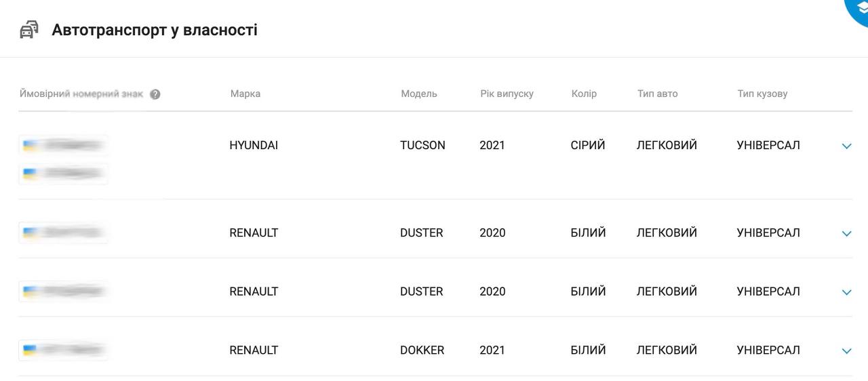Click the Автотранспорт у власності heading
The width and height of the screenshot is (868, 381).
[155, 30]
